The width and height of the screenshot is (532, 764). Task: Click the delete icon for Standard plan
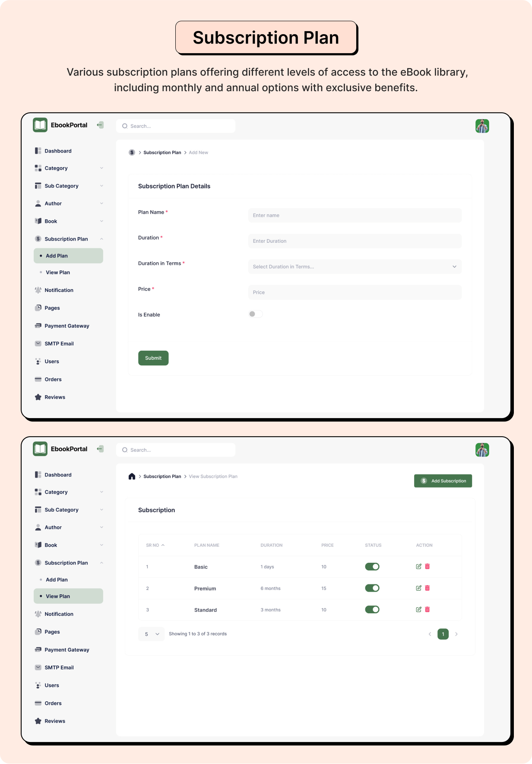click(427, 609)
